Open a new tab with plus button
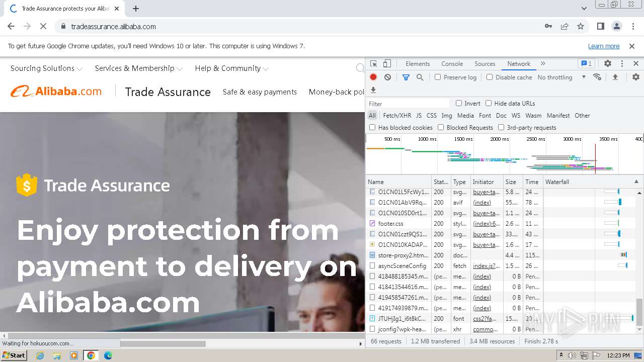This screenshot has width=644, height=362. [x=136, y=9]
